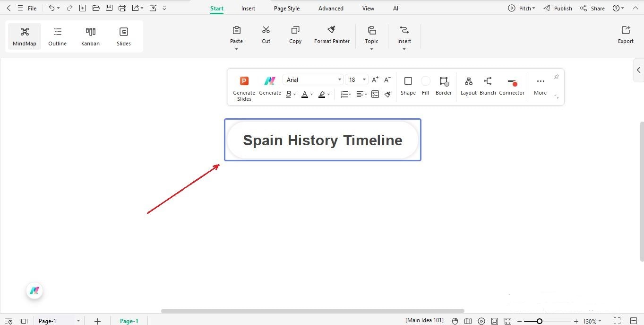644x325 pixels.
Task: Switch to Kanban view
Action: [90, 35]
